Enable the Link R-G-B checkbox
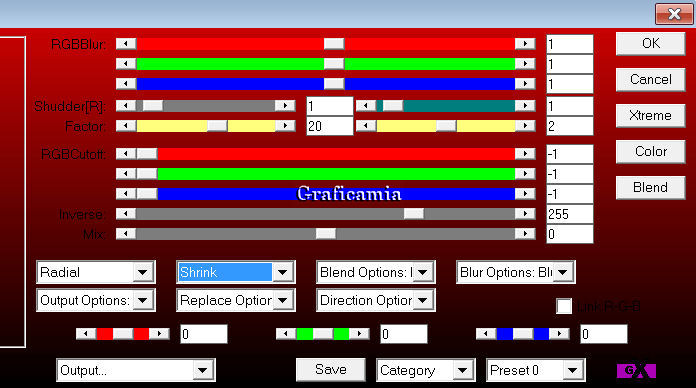 pos(564,306)
